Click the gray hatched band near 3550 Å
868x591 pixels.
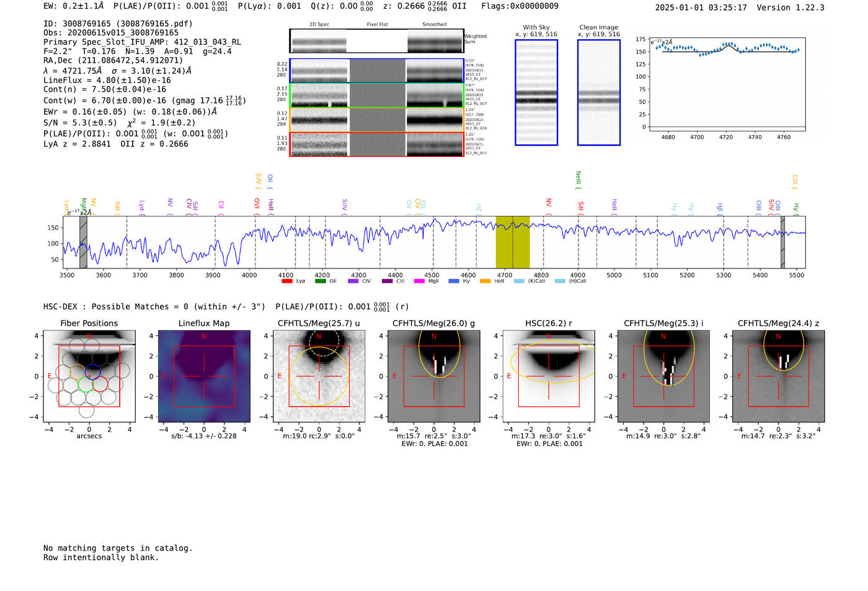(83, 242)
